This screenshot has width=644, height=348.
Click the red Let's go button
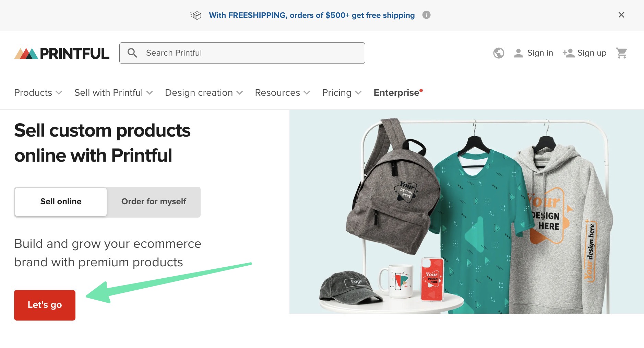(x=45, y=305)
